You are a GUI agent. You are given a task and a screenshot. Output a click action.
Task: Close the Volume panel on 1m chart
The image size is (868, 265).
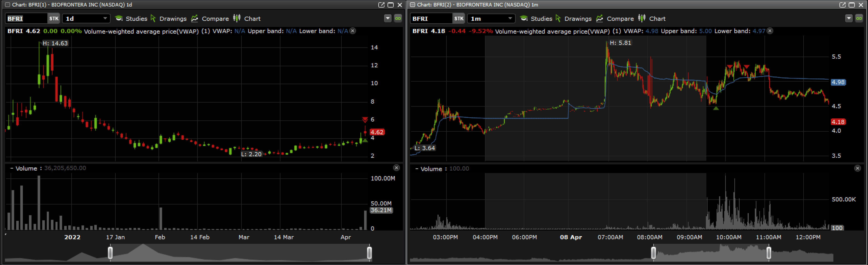coord(857,168)
